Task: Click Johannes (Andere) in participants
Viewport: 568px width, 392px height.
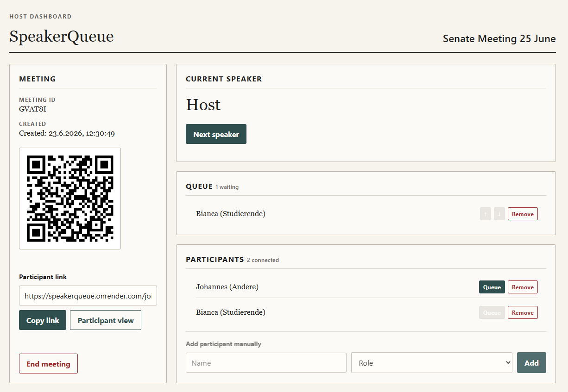Action: pos(227,287)
